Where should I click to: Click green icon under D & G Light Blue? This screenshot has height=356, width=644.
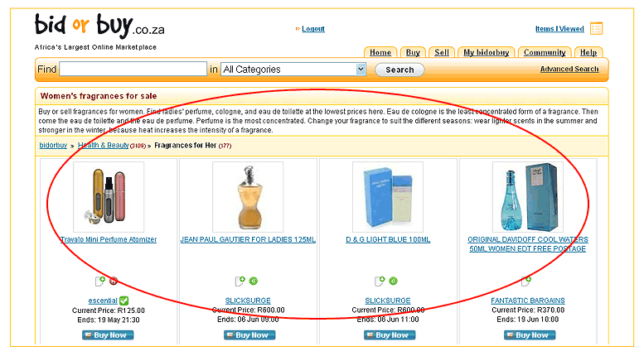coord(393,281)
